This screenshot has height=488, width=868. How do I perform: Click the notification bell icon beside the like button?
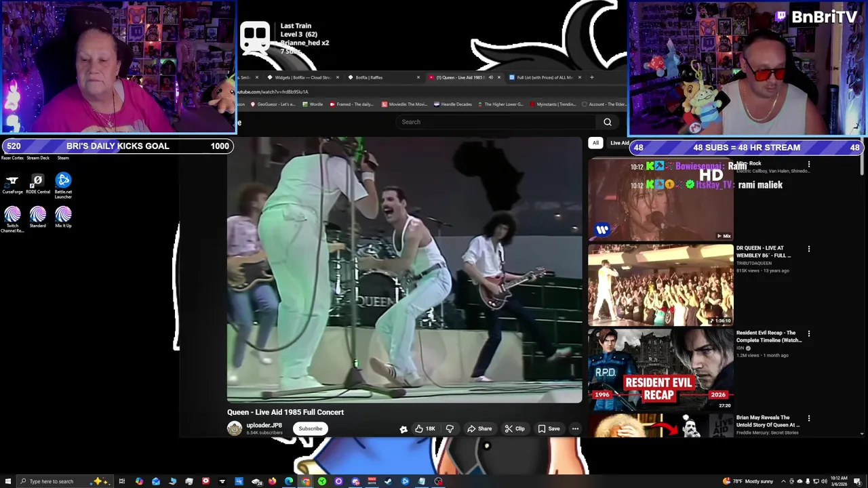click(x=403, y=429)
